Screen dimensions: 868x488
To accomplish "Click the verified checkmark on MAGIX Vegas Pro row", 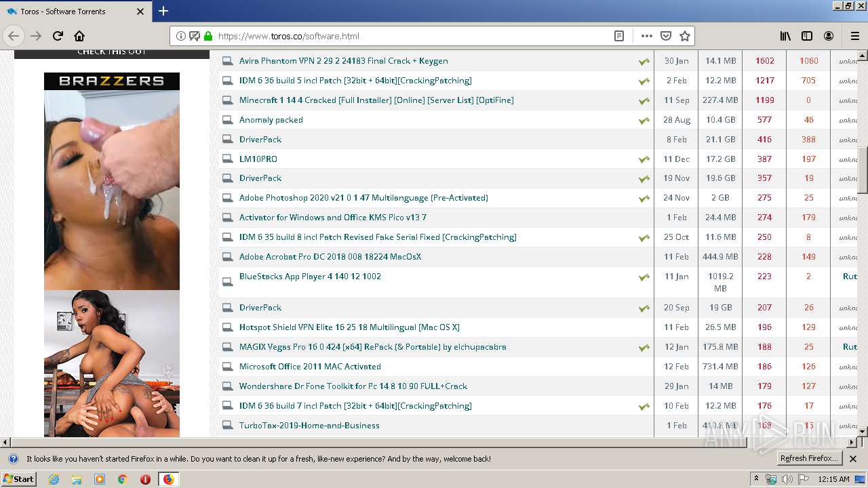I will point(644,348).
